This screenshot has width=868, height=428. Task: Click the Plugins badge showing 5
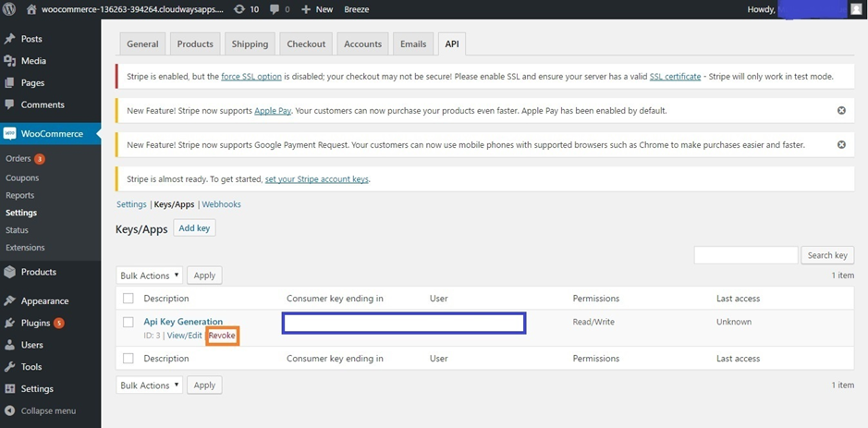click(x=58, y=323)
